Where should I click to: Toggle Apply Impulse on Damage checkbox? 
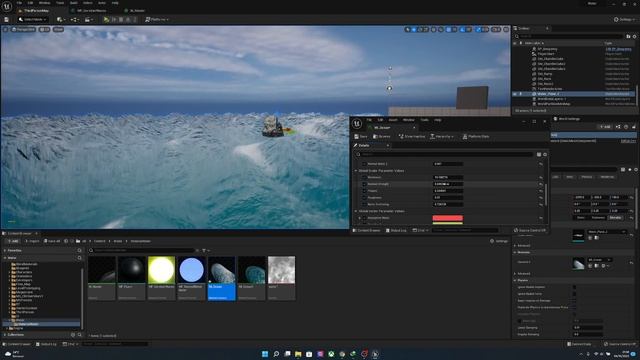[574, 300]
